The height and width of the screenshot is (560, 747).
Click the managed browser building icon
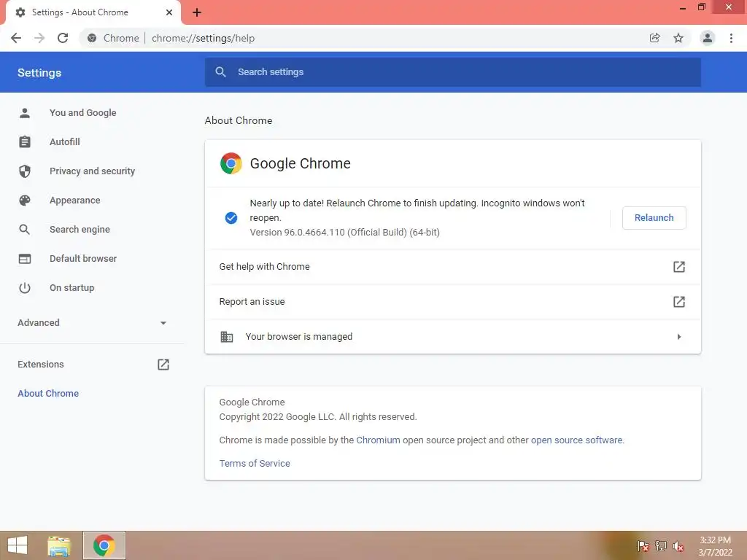[227, 337]
